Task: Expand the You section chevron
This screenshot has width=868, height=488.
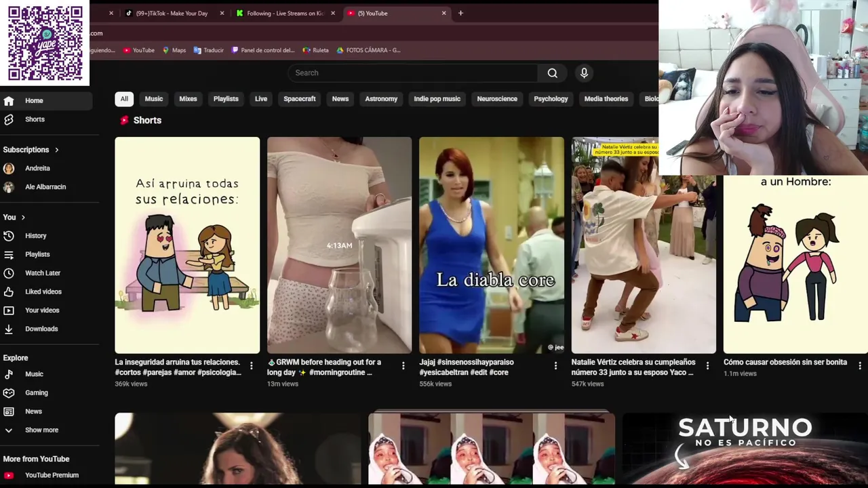Action: pos(23,218)
